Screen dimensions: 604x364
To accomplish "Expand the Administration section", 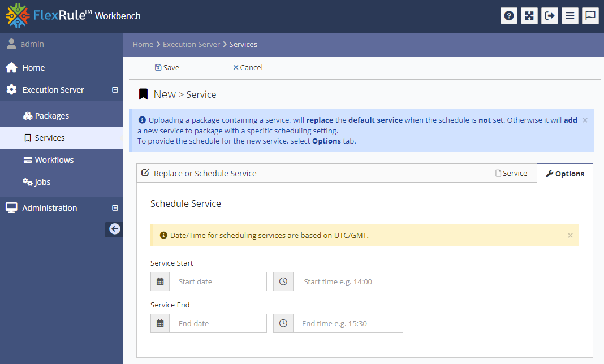I will tap(115, 208).
